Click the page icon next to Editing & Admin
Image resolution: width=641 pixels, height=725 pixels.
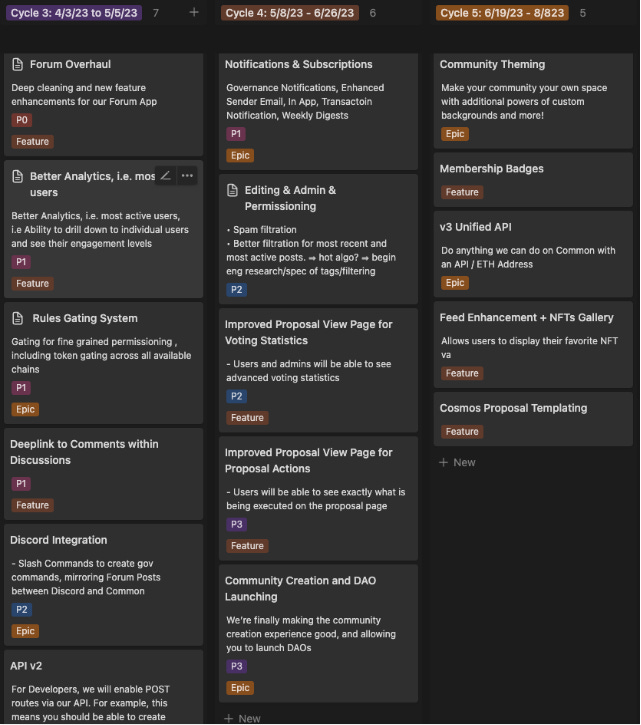pyautogui.click(x=232, y=190)
